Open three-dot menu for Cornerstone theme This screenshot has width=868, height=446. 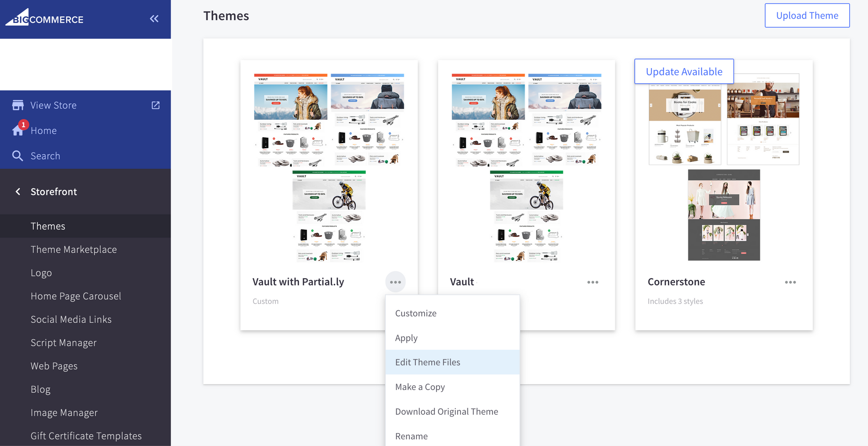790,282
